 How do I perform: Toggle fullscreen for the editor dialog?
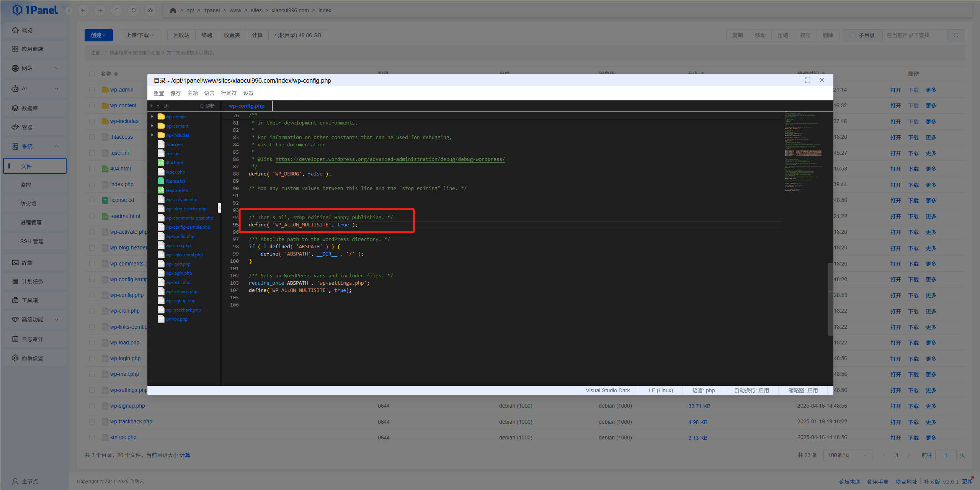coord(808,80)
